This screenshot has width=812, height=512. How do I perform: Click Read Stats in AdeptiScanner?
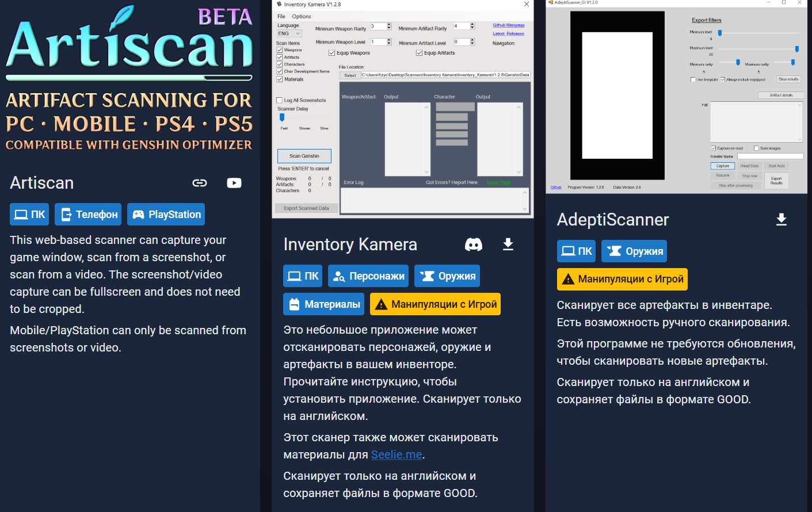point(749,166)
